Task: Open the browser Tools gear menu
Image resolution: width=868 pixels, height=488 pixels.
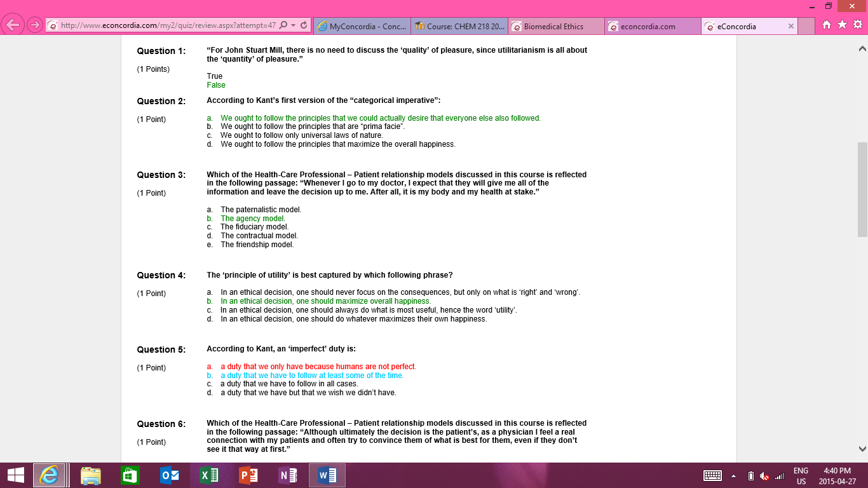Action: coord(857,25)
